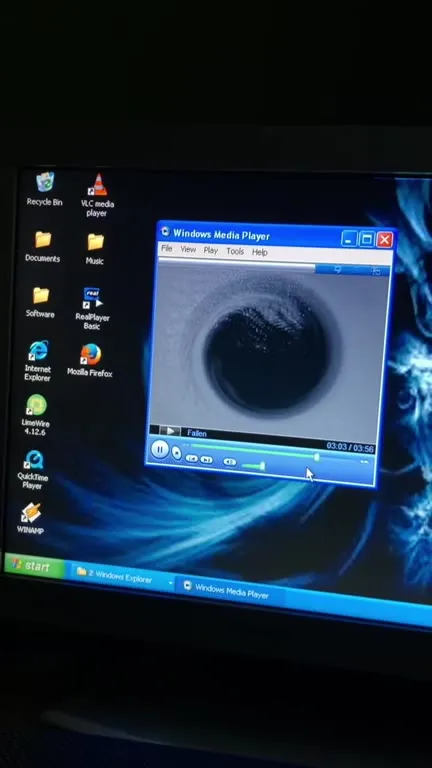The image size is (432, 768).
Task: Open the Start menu
Action: click(33, 566)
